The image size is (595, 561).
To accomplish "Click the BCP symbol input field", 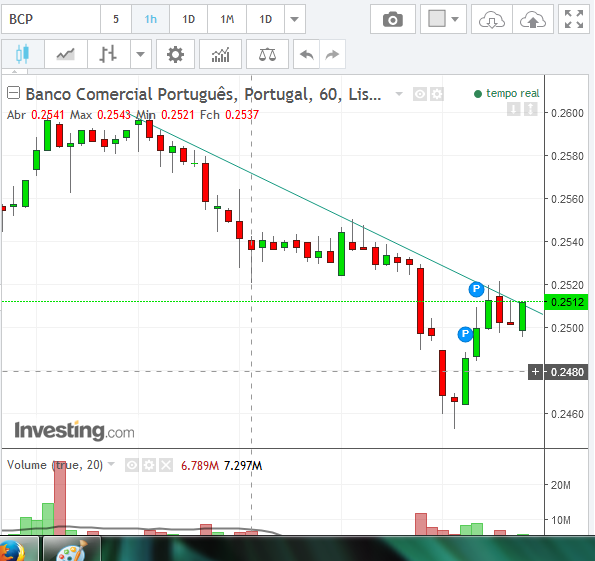I will [51, 19].
